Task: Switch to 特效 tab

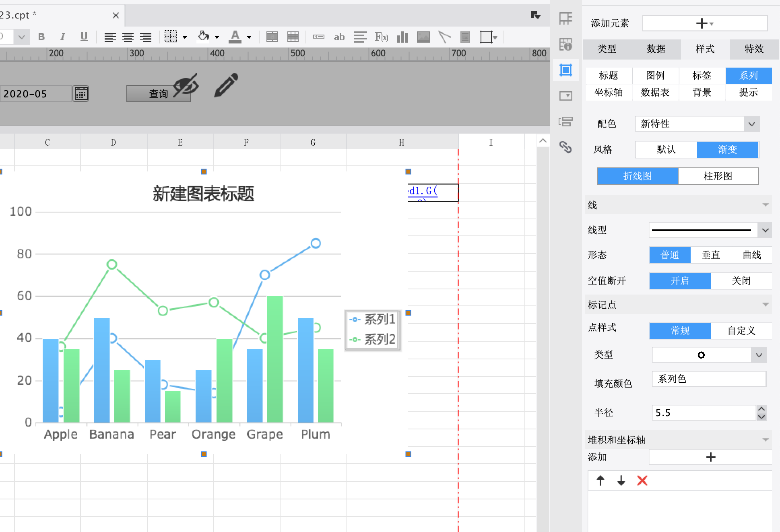Action: pos(754,49)
